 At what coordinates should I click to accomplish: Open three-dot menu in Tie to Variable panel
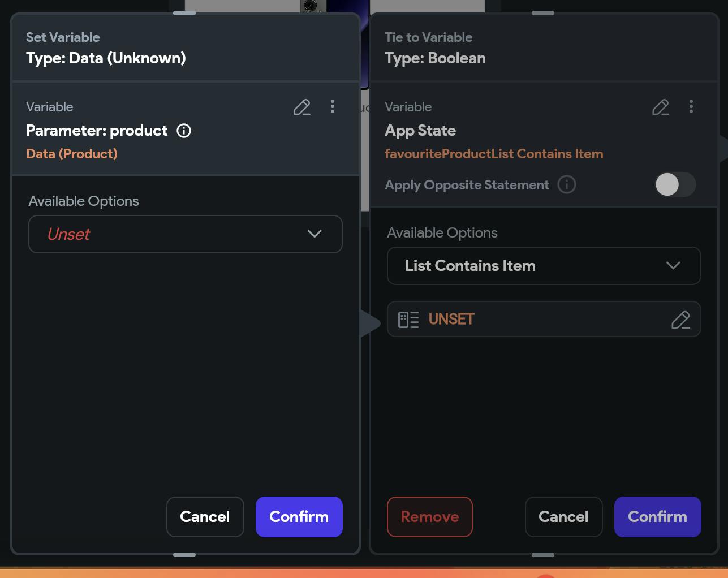click(691, 106)
